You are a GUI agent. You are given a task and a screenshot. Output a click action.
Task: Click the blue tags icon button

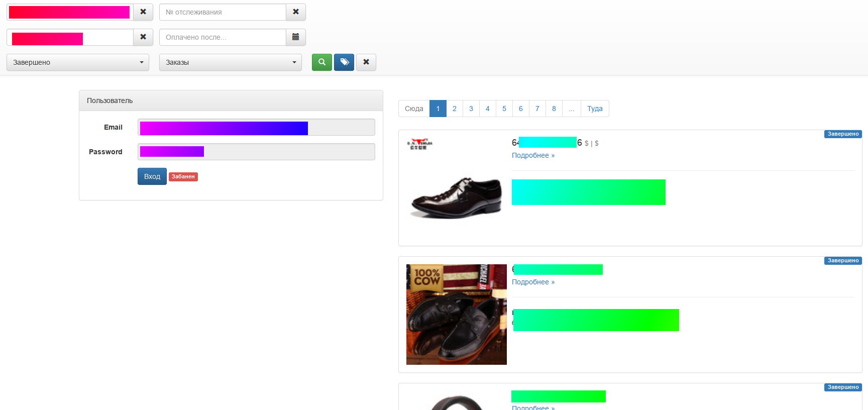tap(344, 62)
